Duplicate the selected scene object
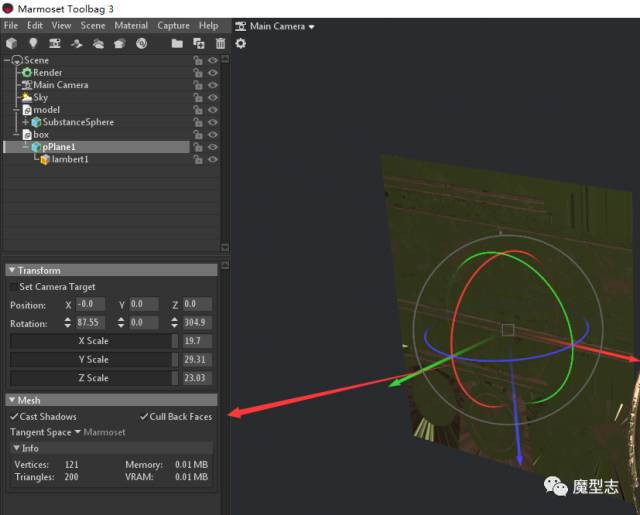Viewport: 640px width, 515px height. click(199, 43)
